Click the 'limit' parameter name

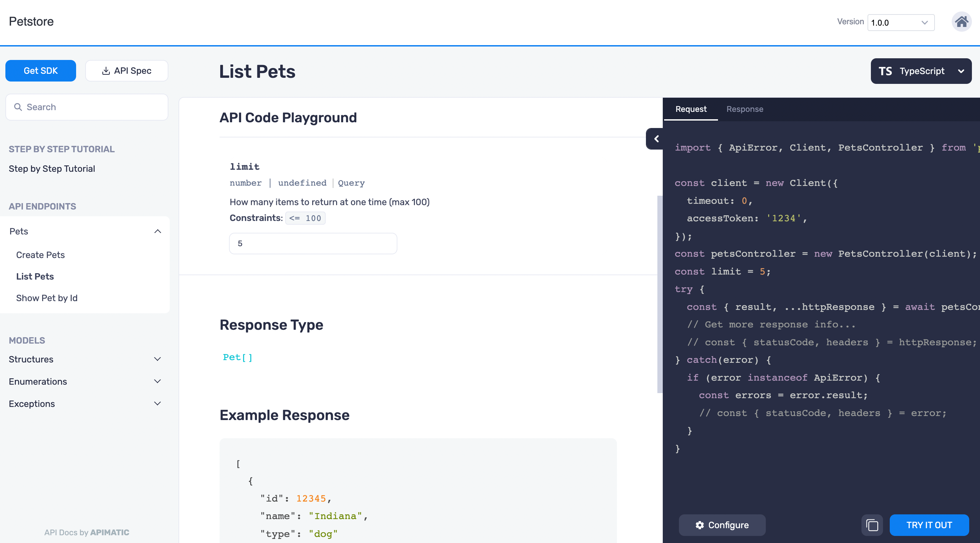(x=244, y=167)
